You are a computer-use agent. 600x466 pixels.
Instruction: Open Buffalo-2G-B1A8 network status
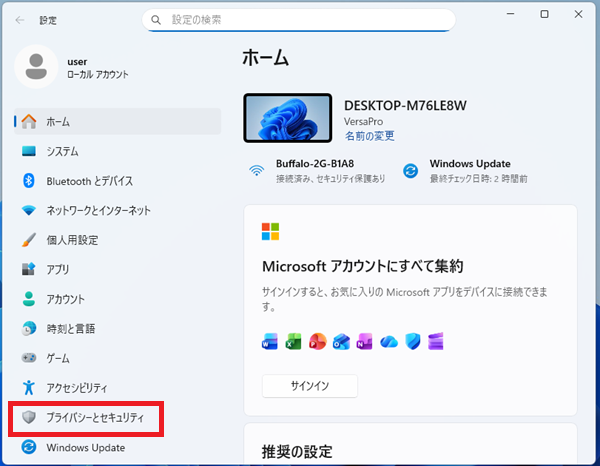(317, 171)
